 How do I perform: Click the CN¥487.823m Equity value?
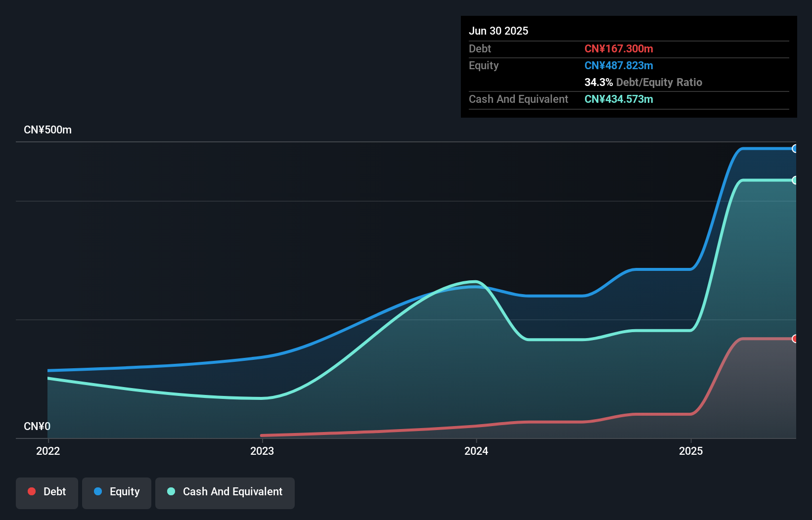coord(619,65)
